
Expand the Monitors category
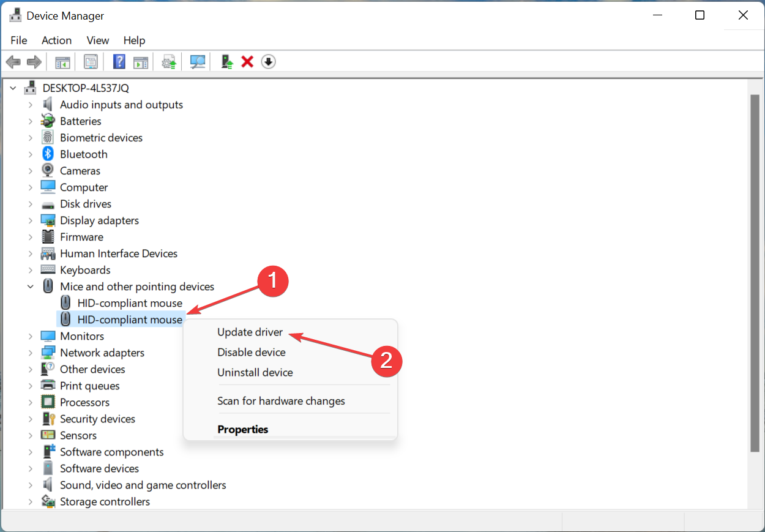point(30,336)
